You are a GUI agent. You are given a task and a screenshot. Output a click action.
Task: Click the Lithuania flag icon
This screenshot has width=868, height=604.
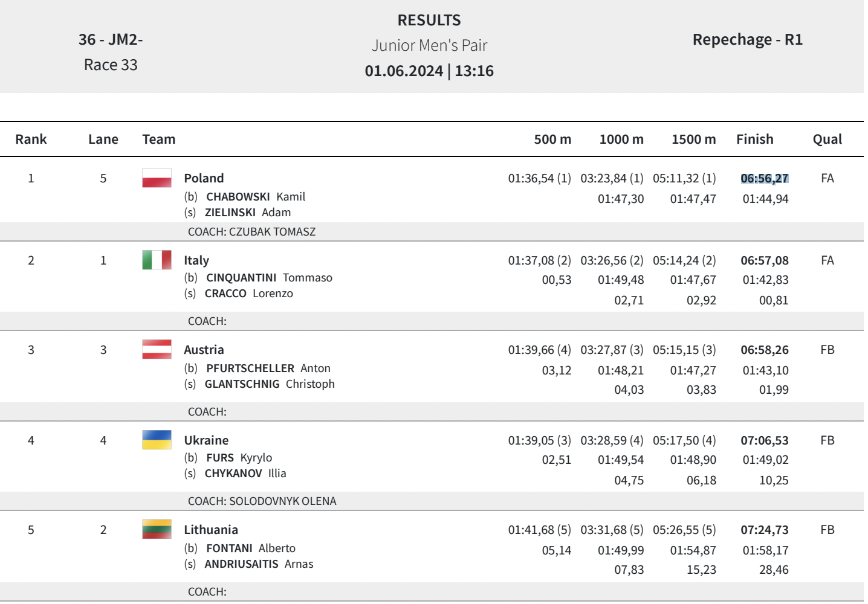[157, 529]
